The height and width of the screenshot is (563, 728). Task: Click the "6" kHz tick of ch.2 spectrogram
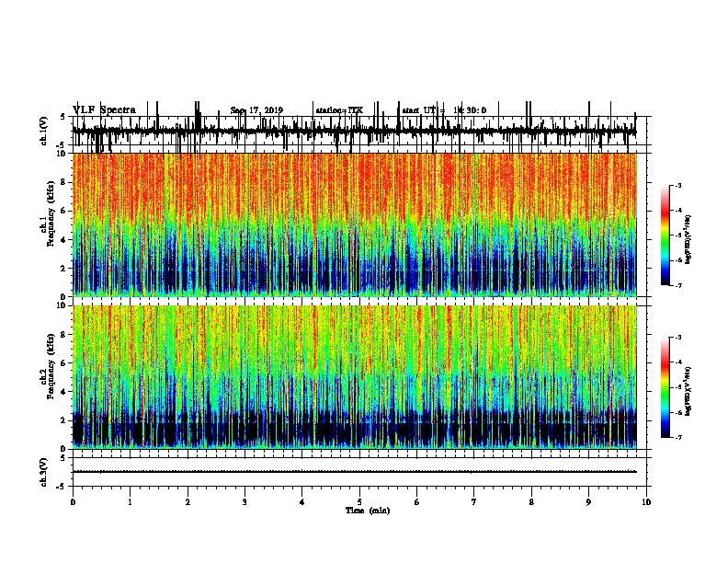[x=63, y=363]
